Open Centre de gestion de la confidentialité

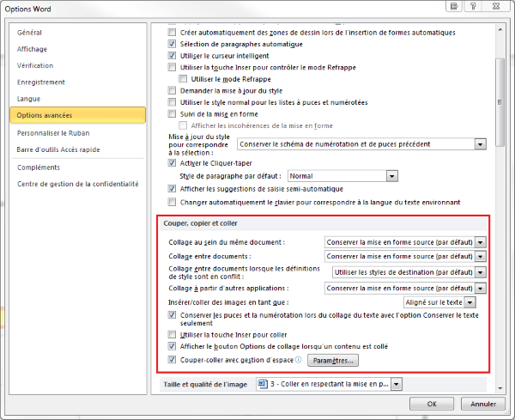pos(78,184)
